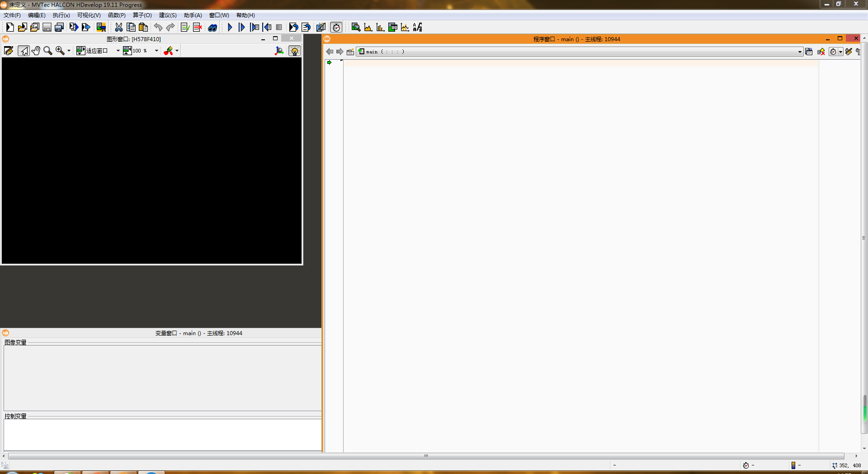The height and width of the screenshot is (474, 868).
Task: Open the 编辑(E) menu
Action: click(x=37, y=15)
